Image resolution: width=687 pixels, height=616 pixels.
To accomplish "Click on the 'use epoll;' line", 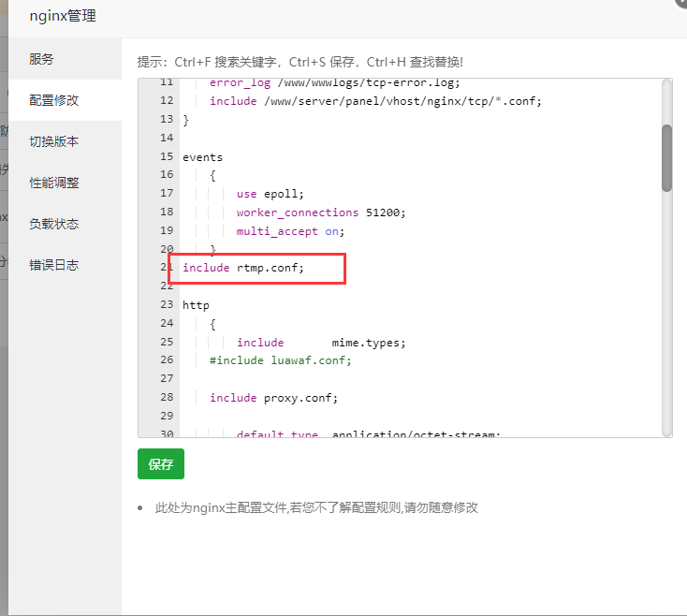I will [x=270, y=194].
